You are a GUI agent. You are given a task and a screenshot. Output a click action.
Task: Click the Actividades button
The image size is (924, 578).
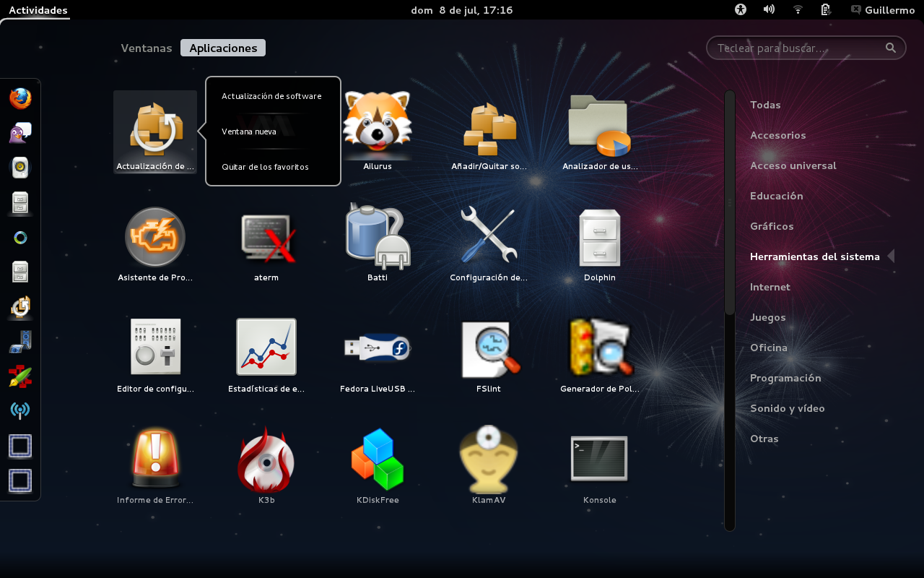38,9
